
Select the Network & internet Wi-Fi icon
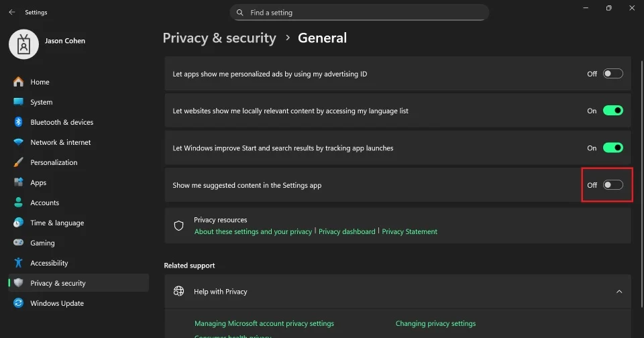coord(18,142)
